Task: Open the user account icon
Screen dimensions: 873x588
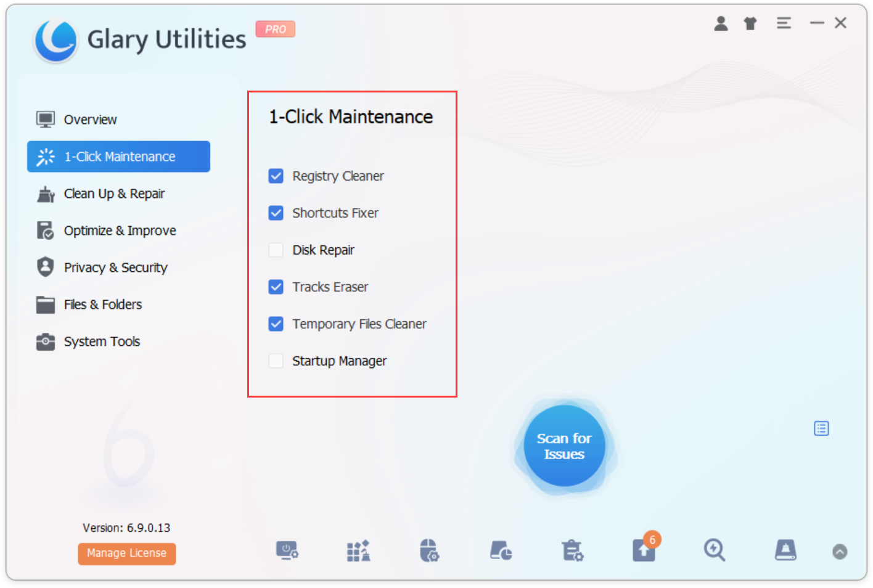Action: pyautogui.click(x=721, y=23)
